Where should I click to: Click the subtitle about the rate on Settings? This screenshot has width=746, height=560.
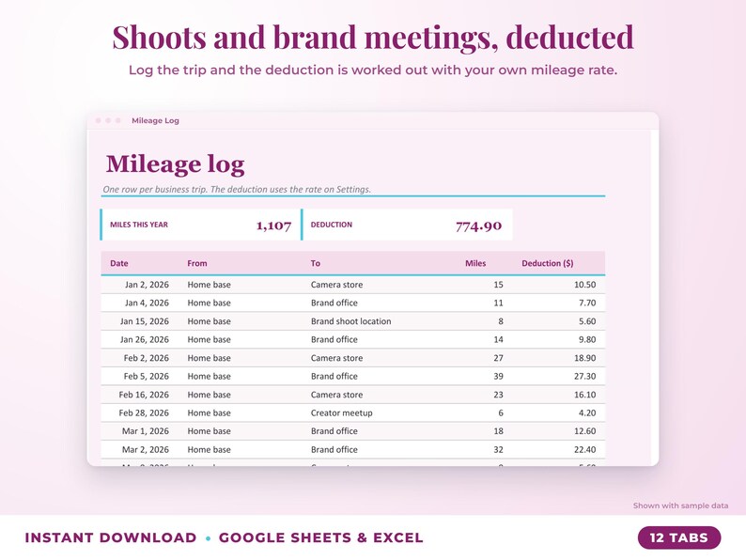click(x=237, y=189)
